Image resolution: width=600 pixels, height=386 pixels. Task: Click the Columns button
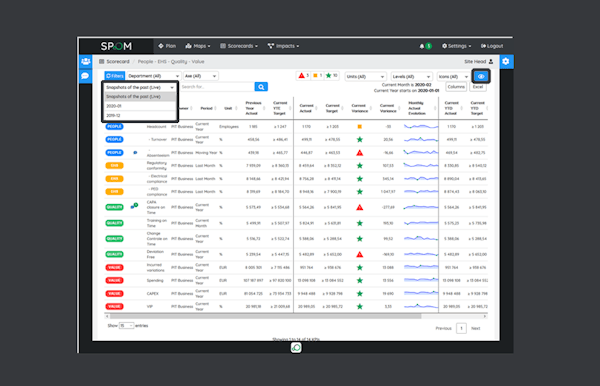tap(456, 87)
